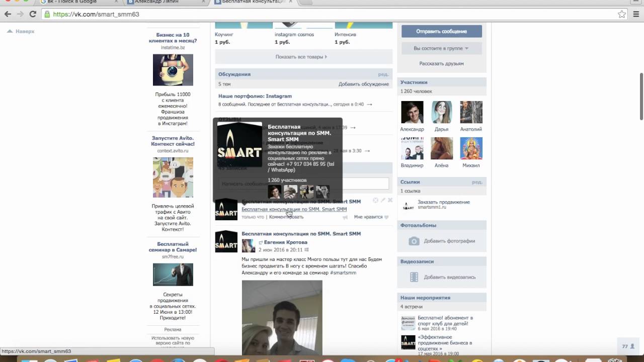Screen dimensions: 644x362
Task: Bookmark page with star icon
Action: click(622, 14)
